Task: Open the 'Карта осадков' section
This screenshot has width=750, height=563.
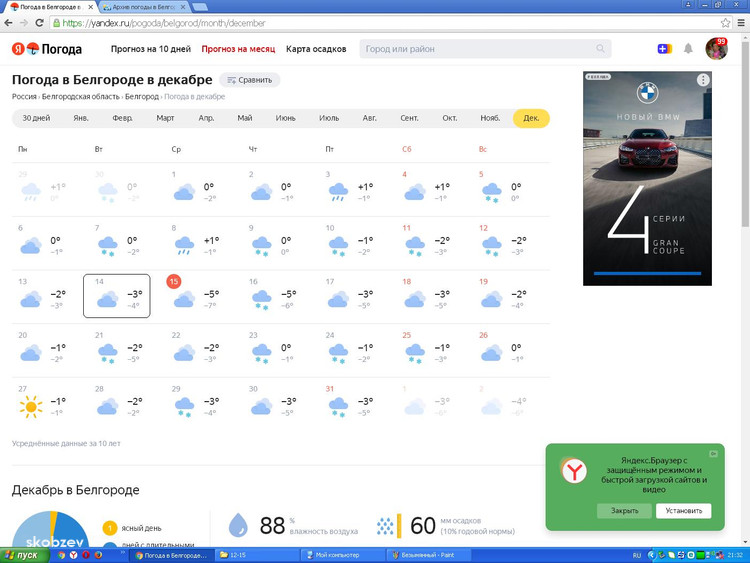Action: pos(316,48)
